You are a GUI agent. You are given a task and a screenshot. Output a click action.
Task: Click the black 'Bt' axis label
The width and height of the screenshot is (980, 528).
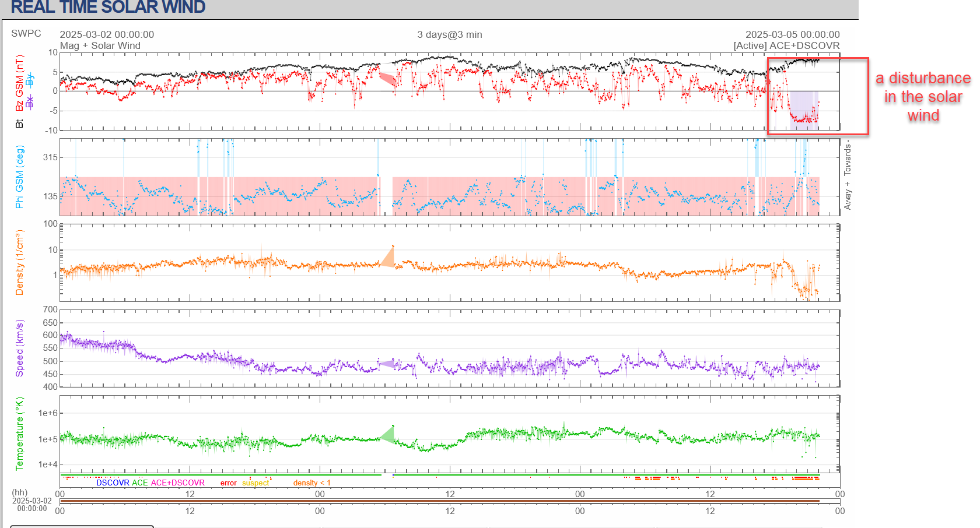click(x=20, y=124)
